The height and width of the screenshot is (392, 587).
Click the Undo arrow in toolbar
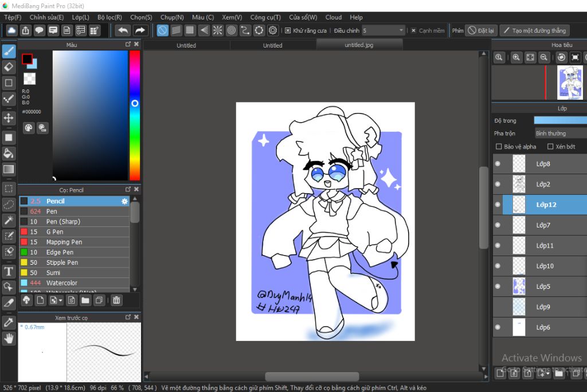[123, 30]
